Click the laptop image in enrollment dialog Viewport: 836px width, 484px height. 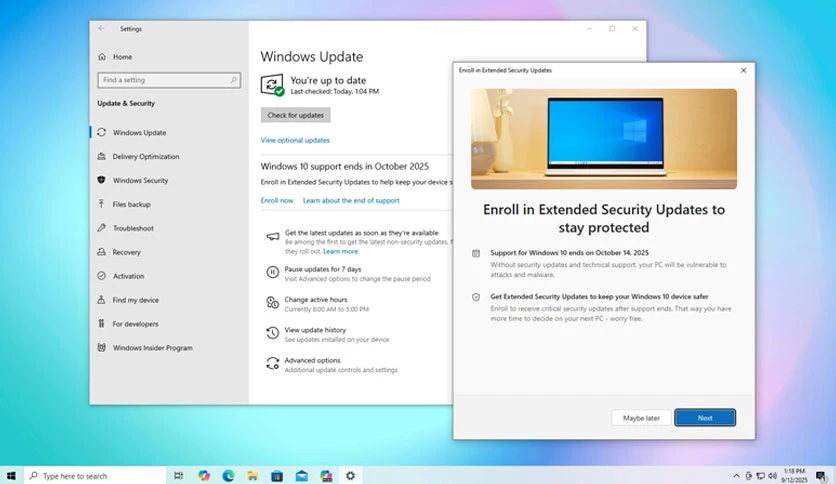click(x=604, y=139)
